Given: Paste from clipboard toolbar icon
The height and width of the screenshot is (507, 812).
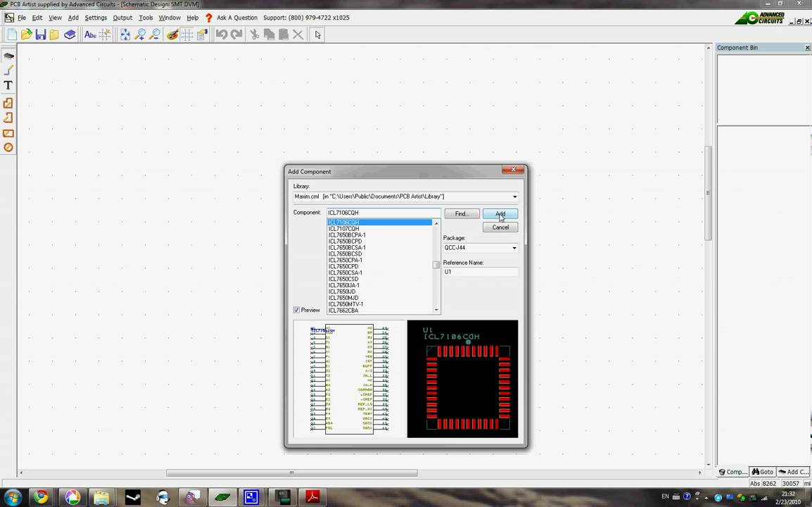Looking at the screenshot, I should pyautogui.click(x=284, y=35).
